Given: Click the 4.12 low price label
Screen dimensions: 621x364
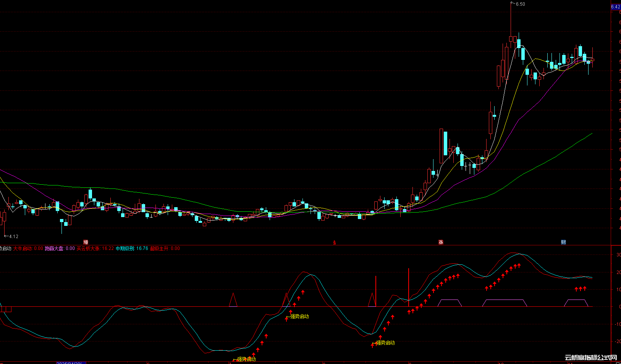Looking at the screenshot, I should point(13,237).
